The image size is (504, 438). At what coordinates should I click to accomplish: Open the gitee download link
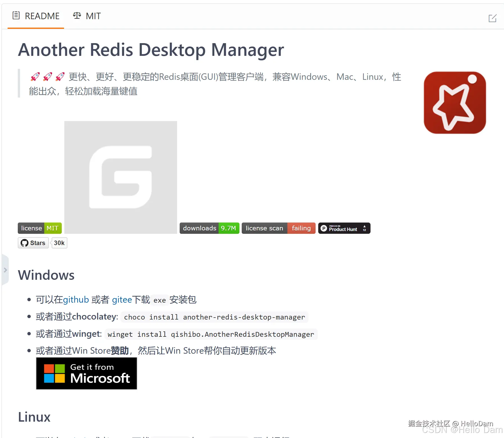point(122,300)
